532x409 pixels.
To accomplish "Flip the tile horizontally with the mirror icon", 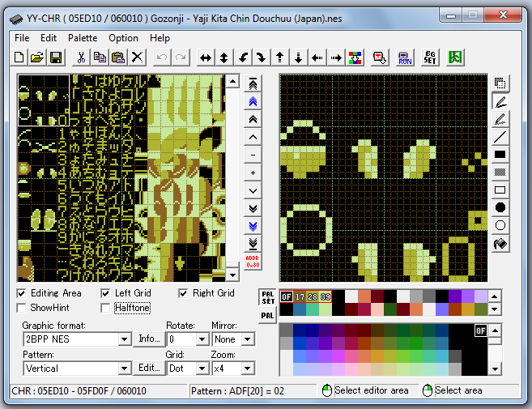I will (206, 58).
